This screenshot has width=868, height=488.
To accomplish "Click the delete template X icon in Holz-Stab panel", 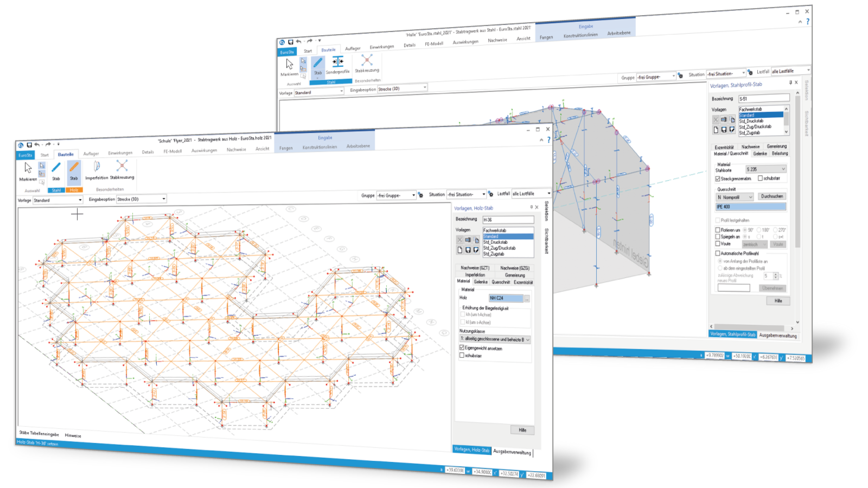I will pos(459,240).
